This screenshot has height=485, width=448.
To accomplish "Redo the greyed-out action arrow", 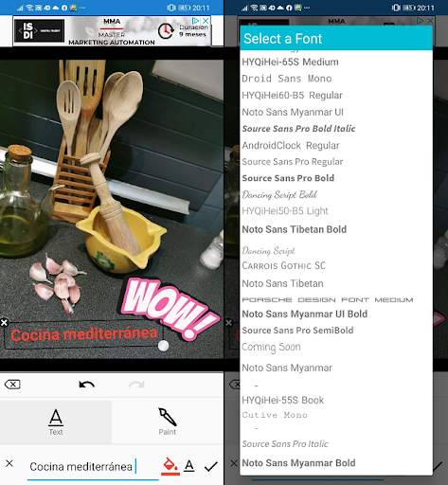I will point(136,385).
